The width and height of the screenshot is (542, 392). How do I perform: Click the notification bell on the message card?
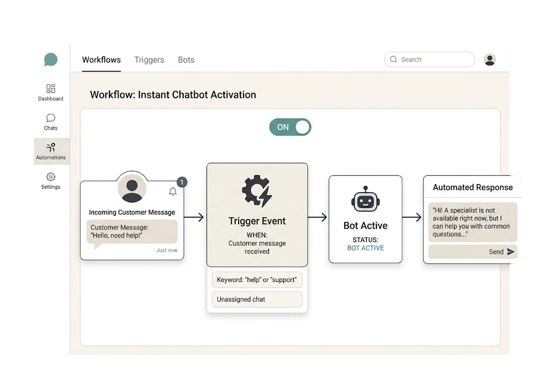coord(173,192)
